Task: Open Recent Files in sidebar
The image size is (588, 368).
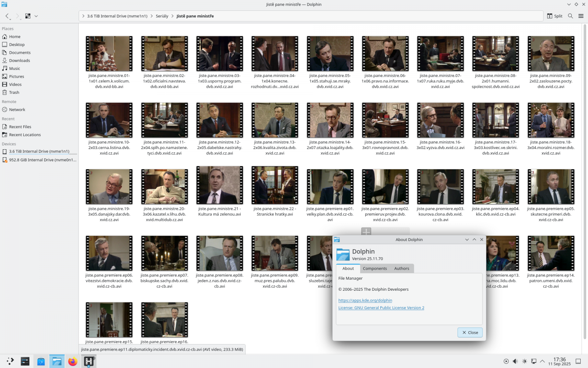Action: coord(39,127)
